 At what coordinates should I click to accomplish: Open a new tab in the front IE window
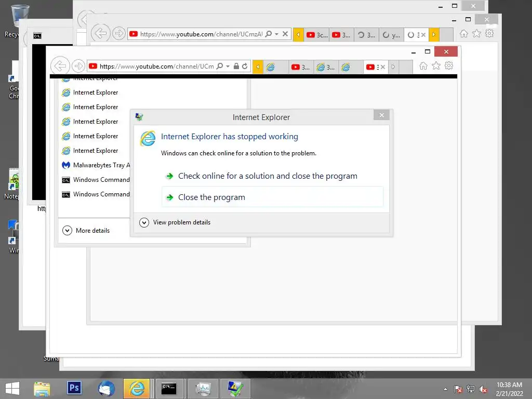pyautogui.click(x=406, y=67)
